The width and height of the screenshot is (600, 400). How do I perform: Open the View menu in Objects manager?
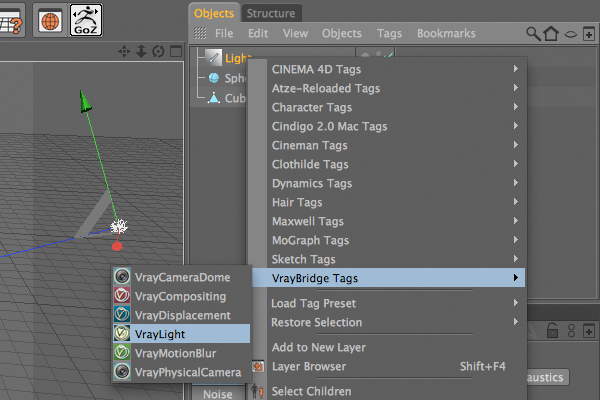[295, 34]
